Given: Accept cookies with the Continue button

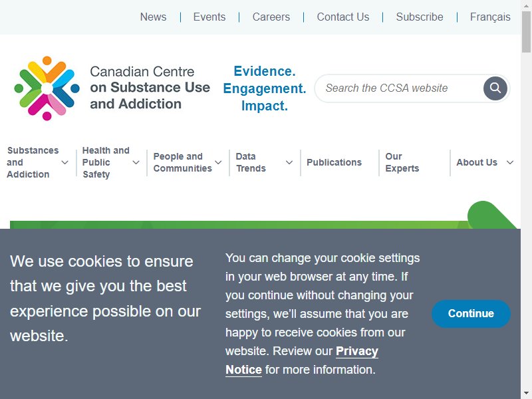Looking at the screenshot, I should click(471, 313).
